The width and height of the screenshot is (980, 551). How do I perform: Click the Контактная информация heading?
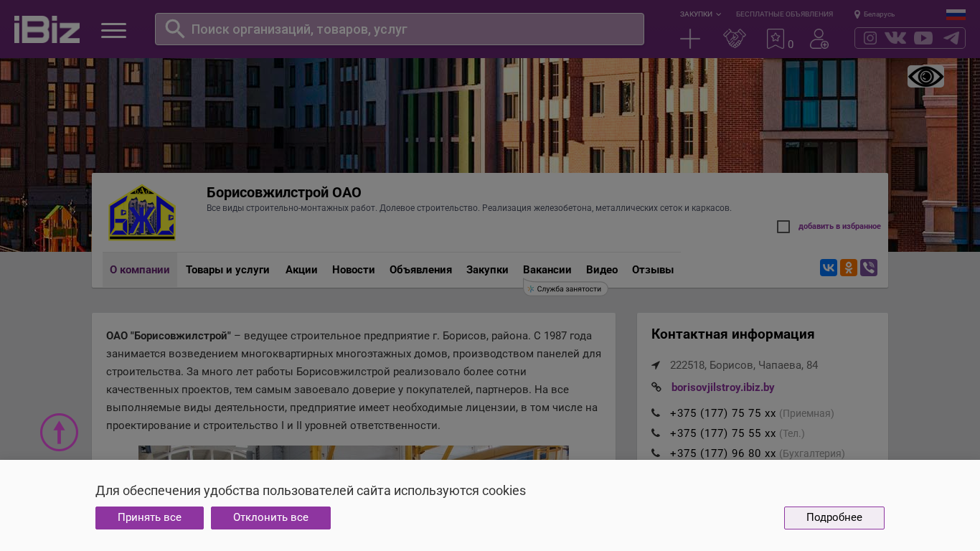(732, 334)
